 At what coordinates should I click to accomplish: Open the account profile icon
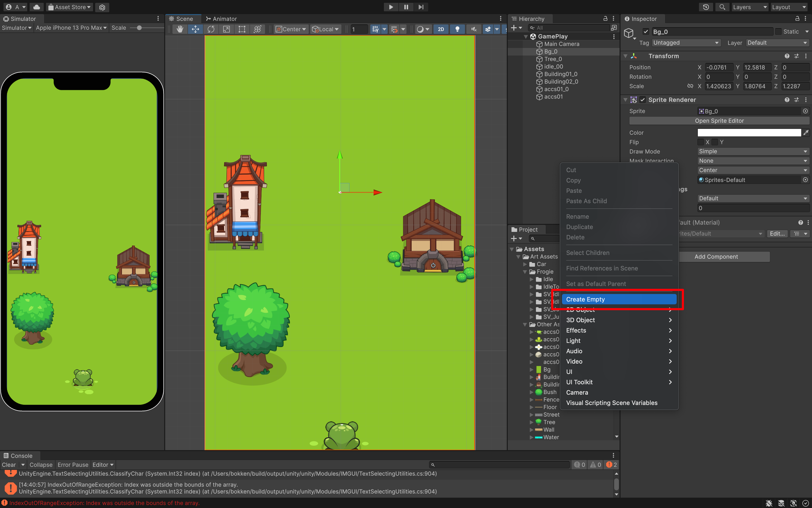pyautogui.click(x=9, y=7)
